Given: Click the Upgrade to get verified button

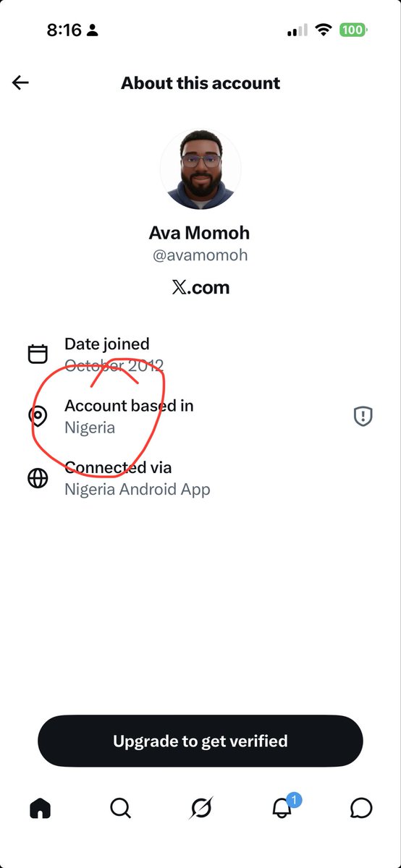Looking at the screenshot, I should [x=200, y=741].
